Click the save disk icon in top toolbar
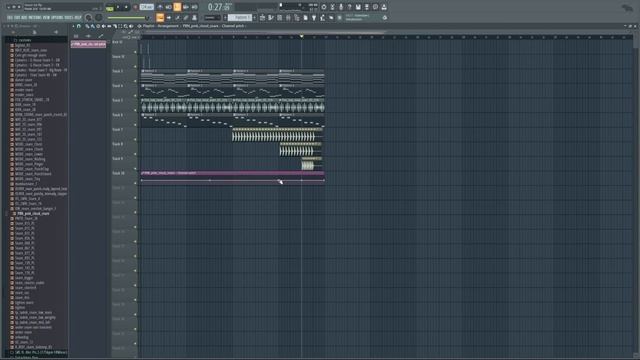The height and width of the screenshot is (360, 640). pyautogui.click(x=358, y=7)
